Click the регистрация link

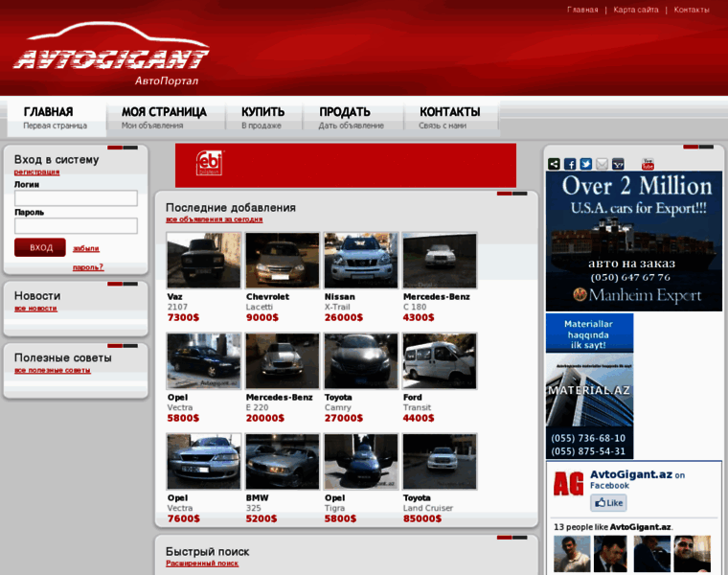pyautogui.click(x=36, y=172)
